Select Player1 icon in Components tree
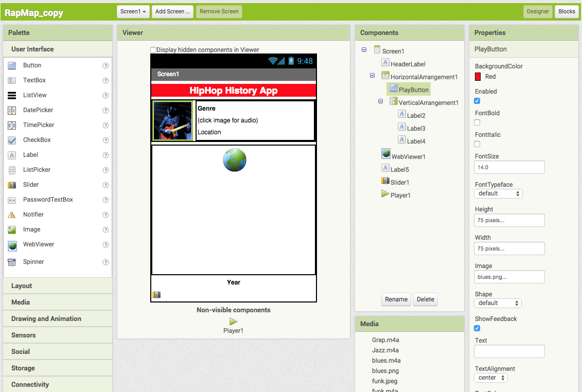This screenshot has height=392, width=582. tap(385, 194)
